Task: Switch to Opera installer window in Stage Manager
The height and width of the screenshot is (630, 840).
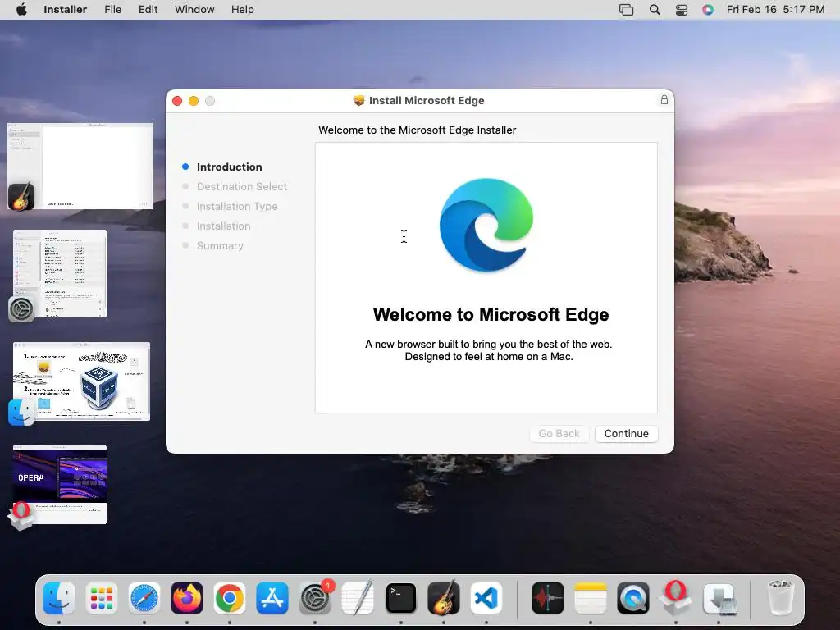Action: pos(59,486)
